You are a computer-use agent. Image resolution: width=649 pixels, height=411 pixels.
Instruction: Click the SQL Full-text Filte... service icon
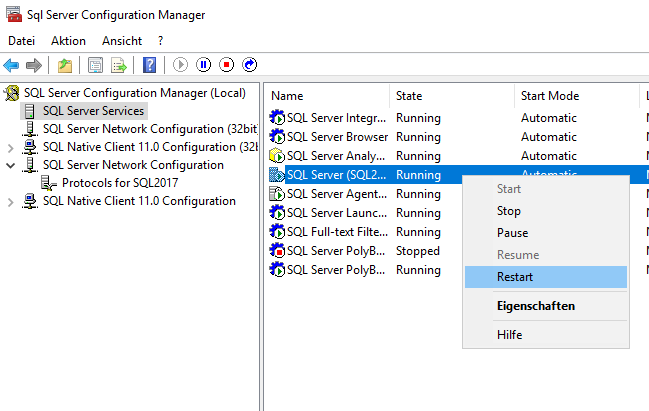(x=277, y=232)
